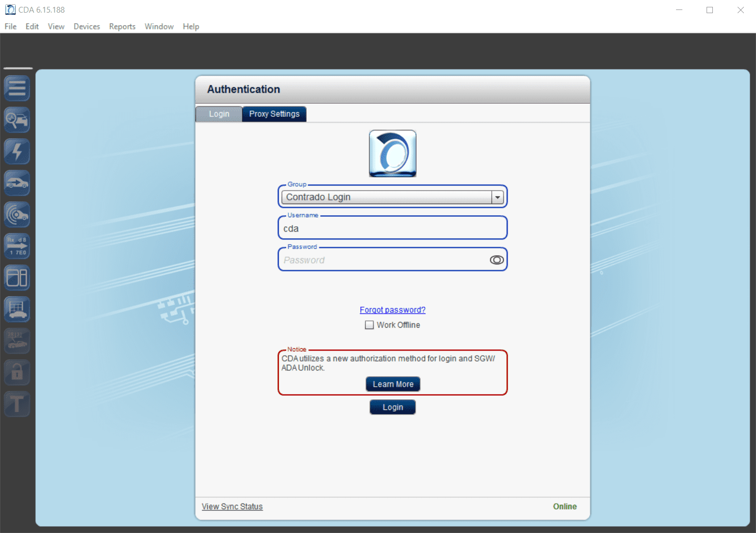Click the notice text about new authorization method
The width and height of the screenshot is (756, 533).
pyautogui.click(x=388, y=363)
